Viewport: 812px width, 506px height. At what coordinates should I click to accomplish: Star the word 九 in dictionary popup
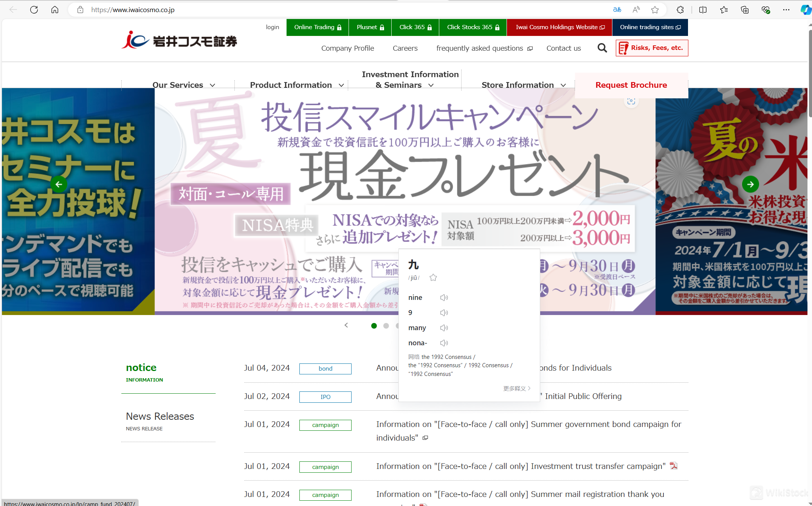pos(433,278)
